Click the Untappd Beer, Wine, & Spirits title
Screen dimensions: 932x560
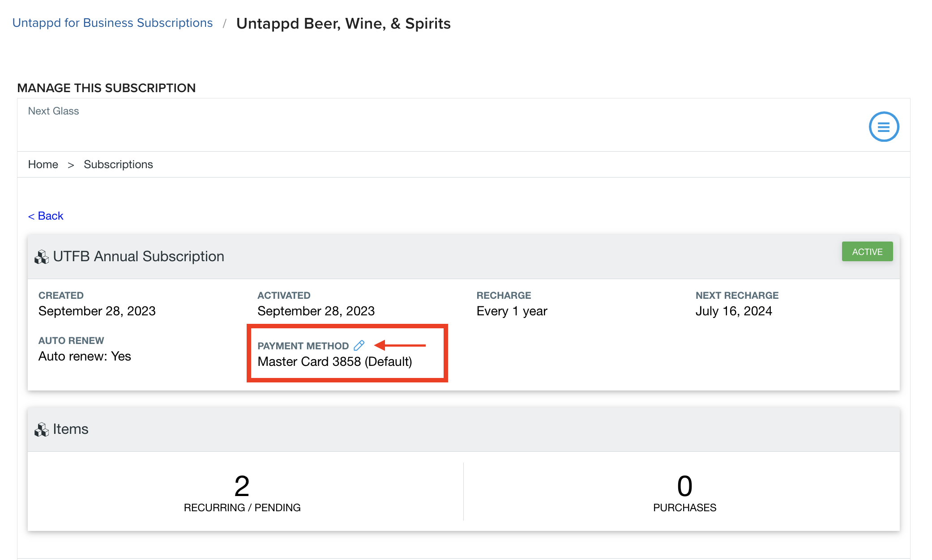(x=343, y=23)
